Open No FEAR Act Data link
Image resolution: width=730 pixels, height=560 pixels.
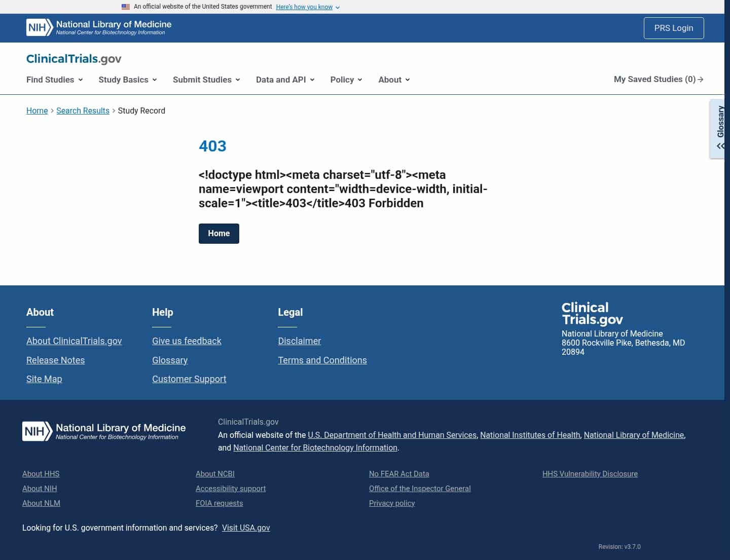399,474
